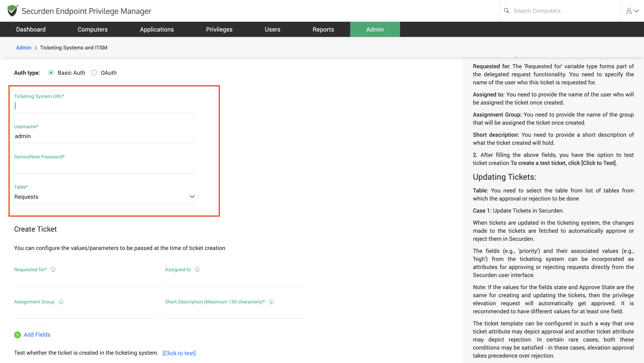Open the Users tab
644x363 pixels.
click(x=273, y=29)
